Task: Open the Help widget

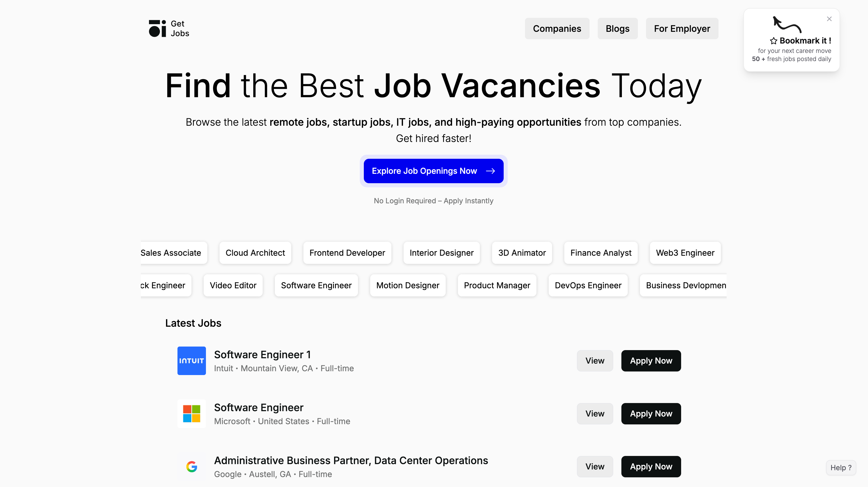Action: point(841,468)
